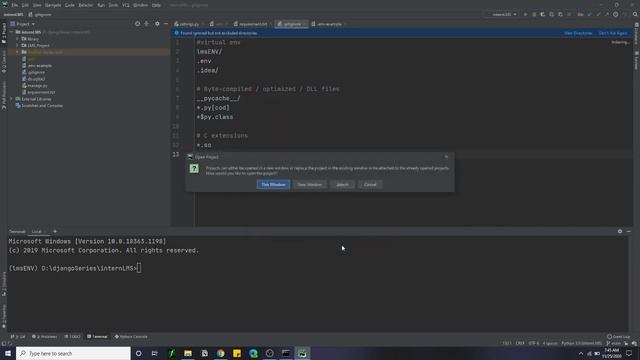Viewport: 640px width, 360px height.
Task: Open the Refactor menu
Action: [x=86, y=5]
